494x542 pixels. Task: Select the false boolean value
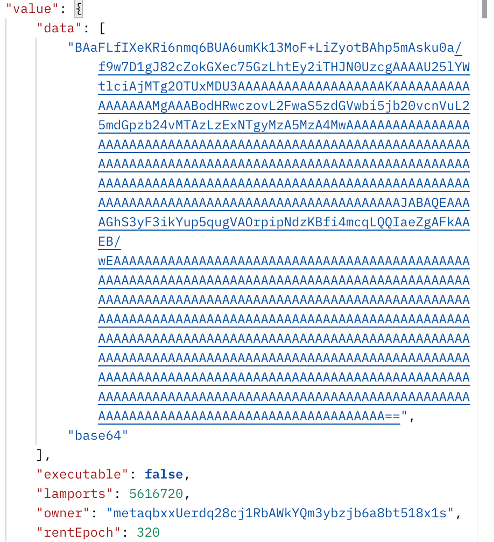(164, 474)
